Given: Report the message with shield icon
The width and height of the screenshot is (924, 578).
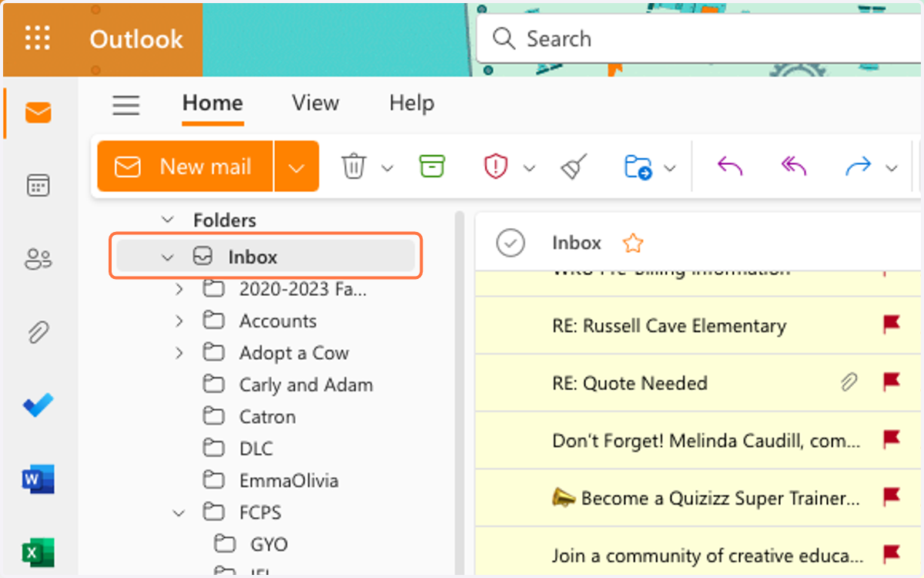Looking at the screenshot, I should point(496,166).
